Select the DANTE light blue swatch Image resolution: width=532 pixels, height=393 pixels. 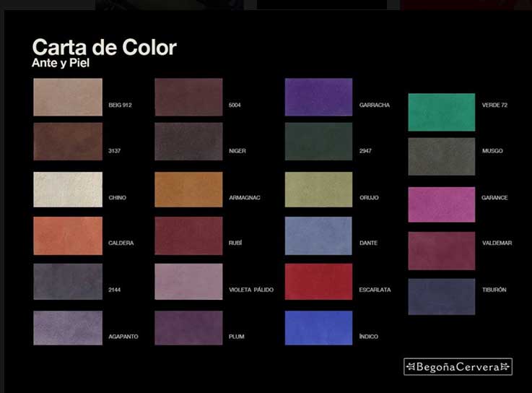[x=318, y=236]
